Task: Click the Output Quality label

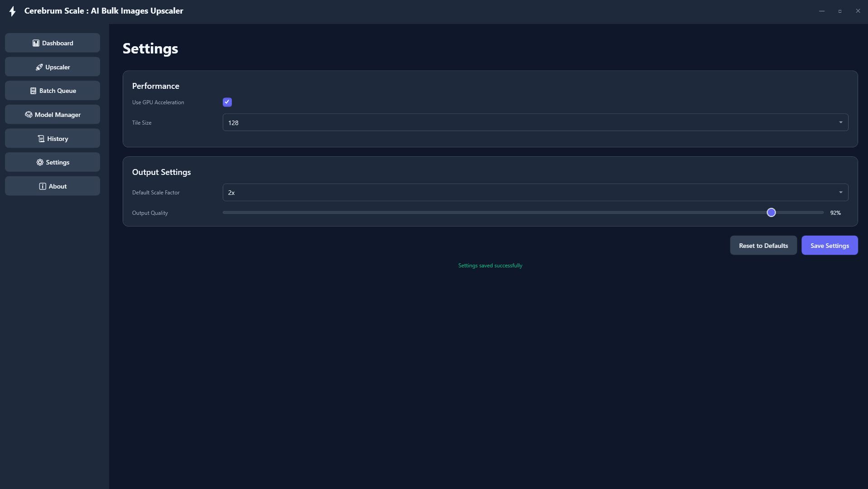Action: 150,213
